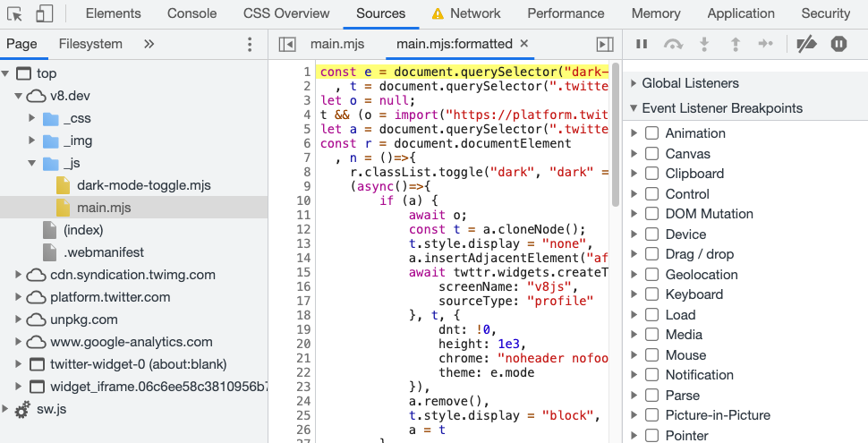This screenshot has width=868, height=443.
Task: Check the Device breakpoint checkbox
Action: pos(652,234)
